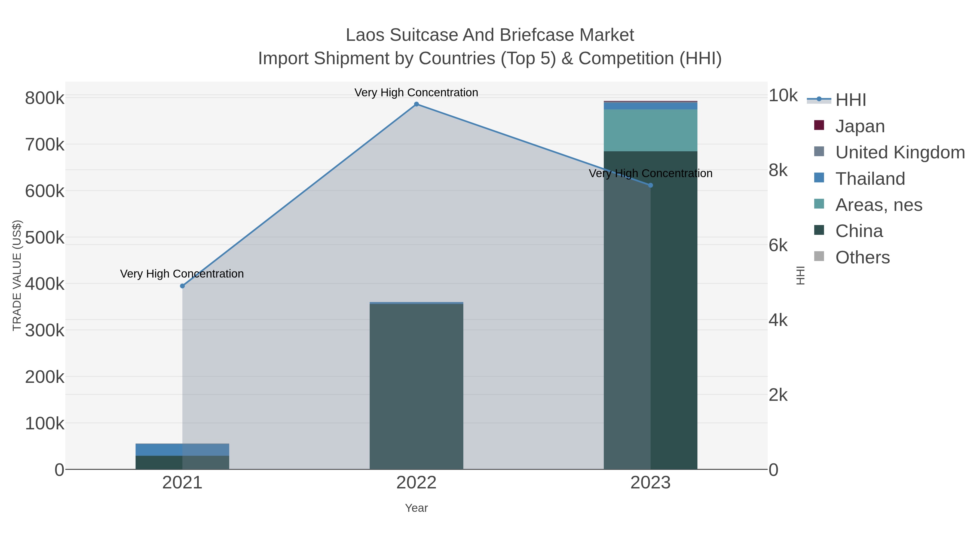Viewport: 980px width, 551px height.
Task: Click the 100k trade value tick label
Action: pos(45,423)
